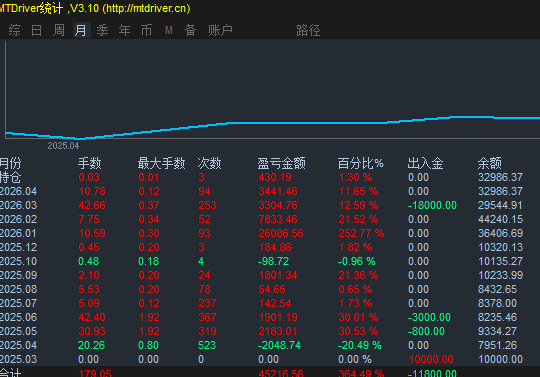Click the trade count 523
Viewport: 540px width, 377px height.
207,345
